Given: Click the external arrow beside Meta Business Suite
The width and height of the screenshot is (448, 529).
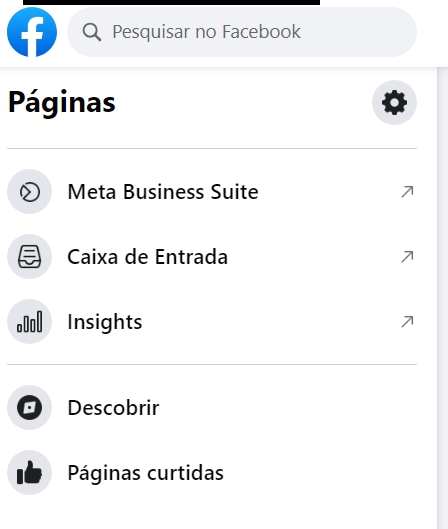Looking at the screenshot, I should click(x=407, y=192).
